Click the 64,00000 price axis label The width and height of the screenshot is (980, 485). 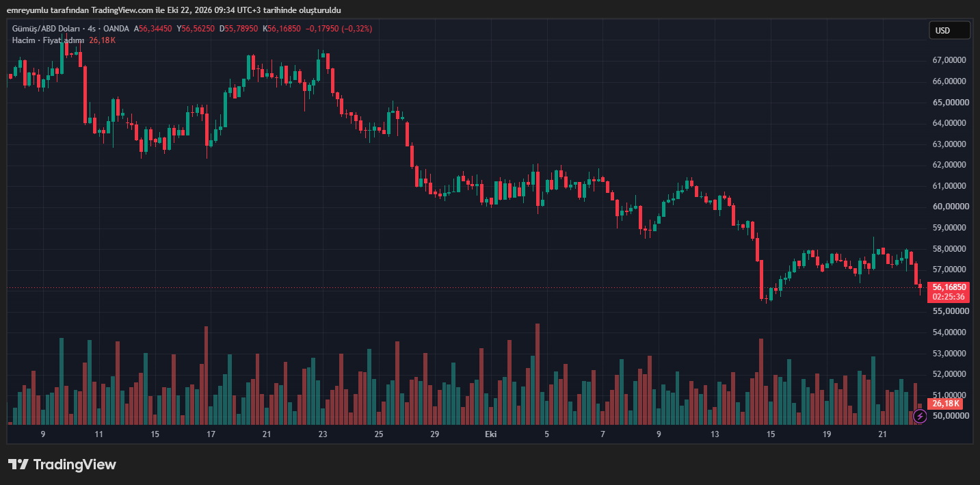coord(949,123)
